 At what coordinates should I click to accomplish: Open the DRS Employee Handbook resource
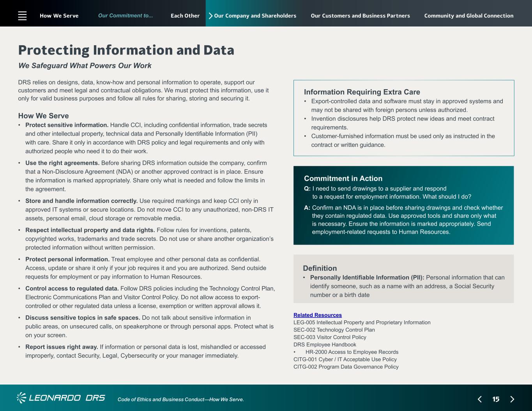[x=325, y=344]
